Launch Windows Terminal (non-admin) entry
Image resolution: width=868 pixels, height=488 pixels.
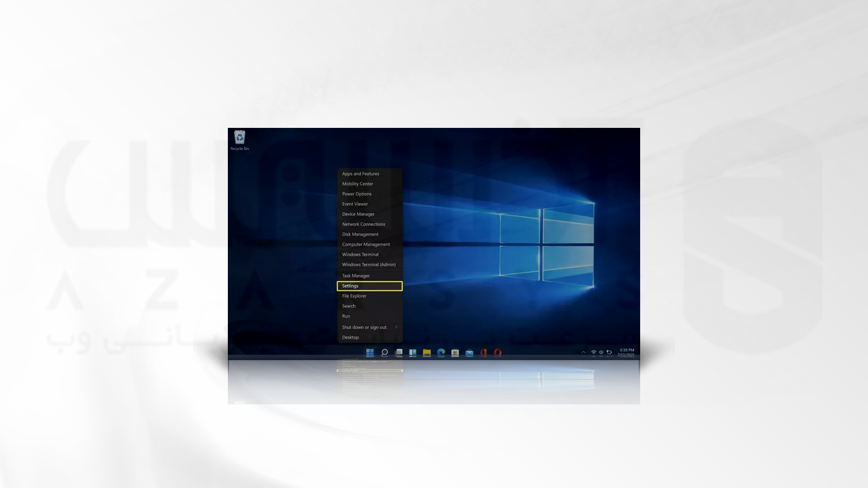pos(370,254)
